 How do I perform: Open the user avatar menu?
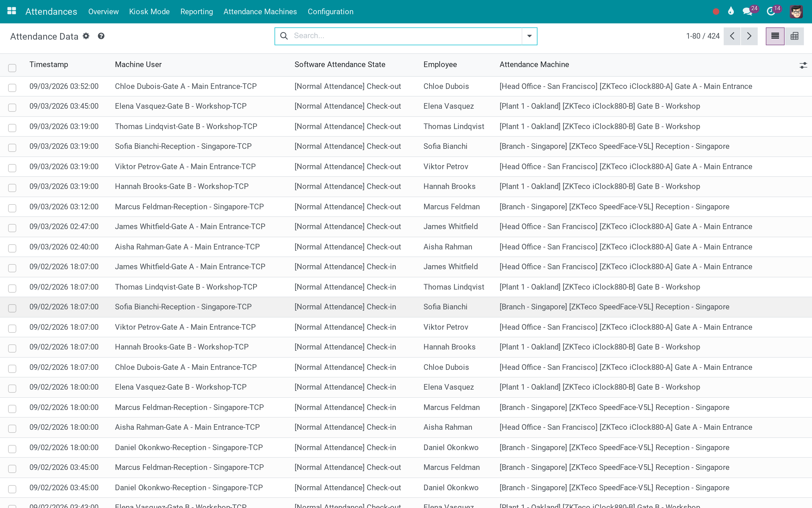pos(796,12)
